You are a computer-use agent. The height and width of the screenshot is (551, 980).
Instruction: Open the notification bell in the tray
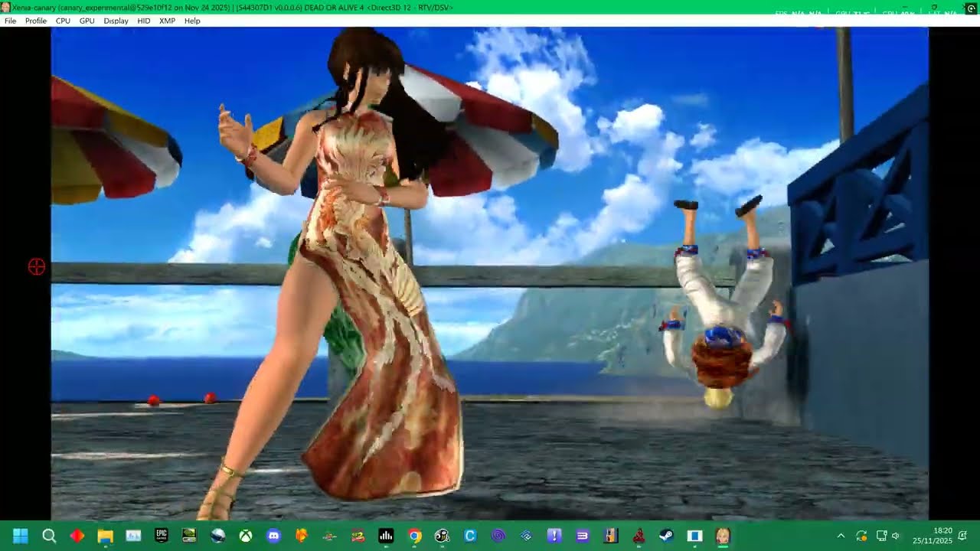point(962,536)
